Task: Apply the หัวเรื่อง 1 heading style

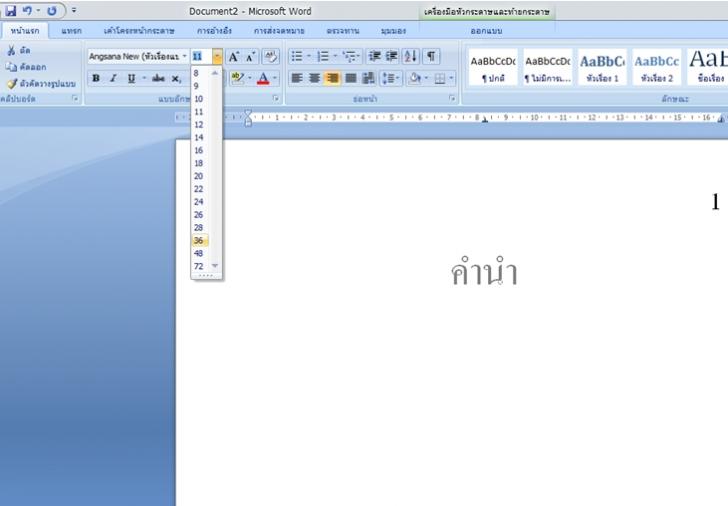Action: [602, 67]
